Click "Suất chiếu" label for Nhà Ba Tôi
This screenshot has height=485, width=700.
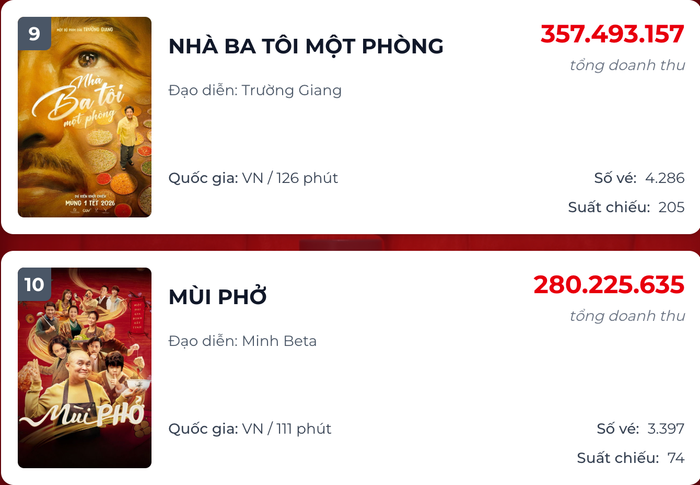608,207
